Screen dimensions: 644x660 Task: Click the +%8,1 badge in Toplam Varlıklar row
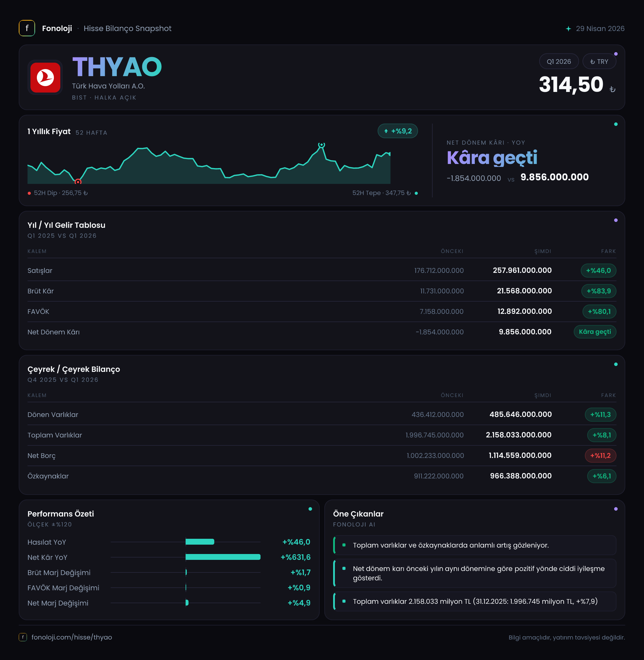click(x=602, y=435)
